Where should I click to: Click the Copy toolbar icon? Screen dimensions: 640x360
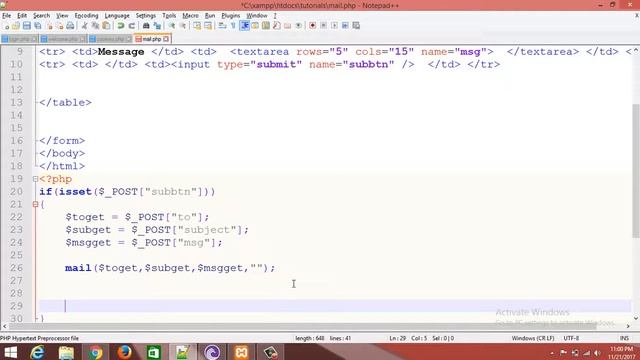(x=95, y=26)
